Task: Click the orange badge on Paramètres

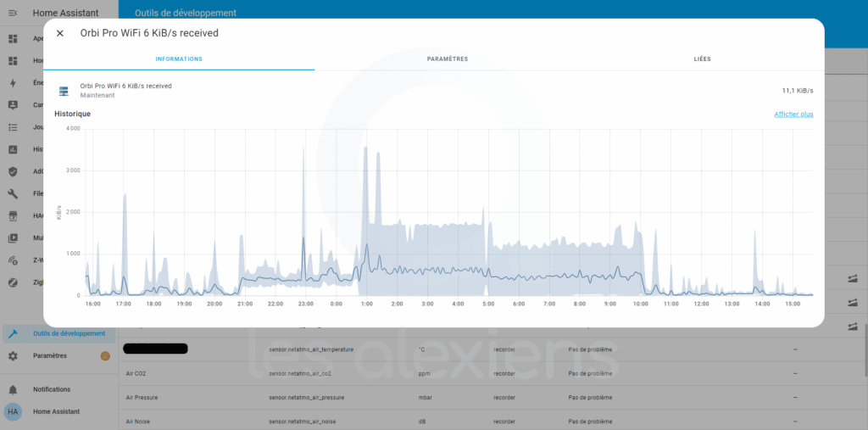Action: pos(105,355)
